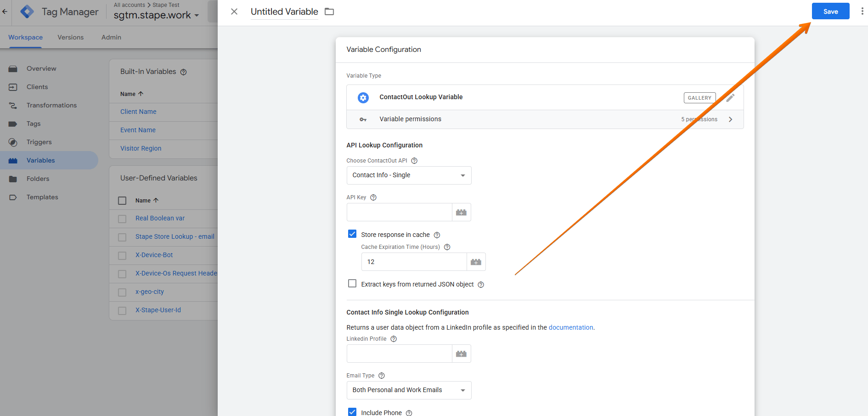
Task: Click help icon beside Email Type
Action: click(x=382, y=376)
